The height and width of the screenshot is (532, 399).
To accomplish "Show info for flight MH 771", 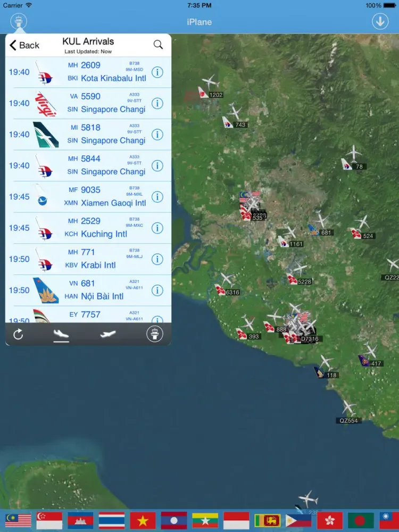I will pyautogui.click(x=157, y=259).
